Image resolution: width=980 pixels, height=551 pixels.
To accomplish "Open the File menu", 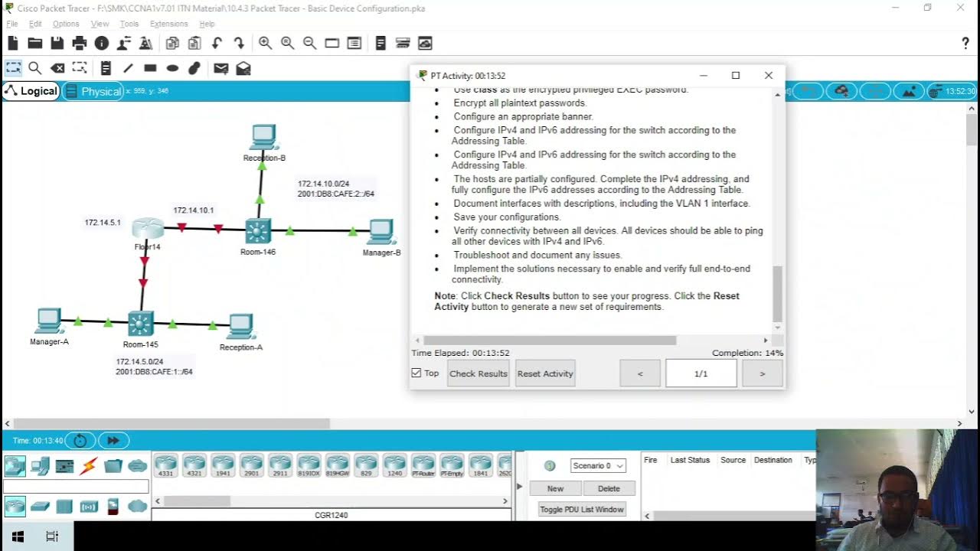I will (12, 24).
